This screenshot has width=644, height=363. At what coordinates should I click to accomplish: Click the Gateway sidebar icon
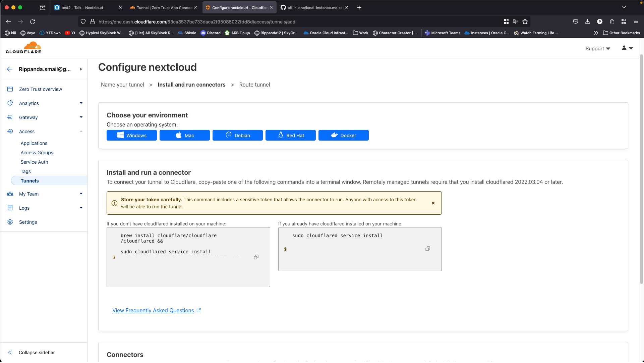(10, 117)
